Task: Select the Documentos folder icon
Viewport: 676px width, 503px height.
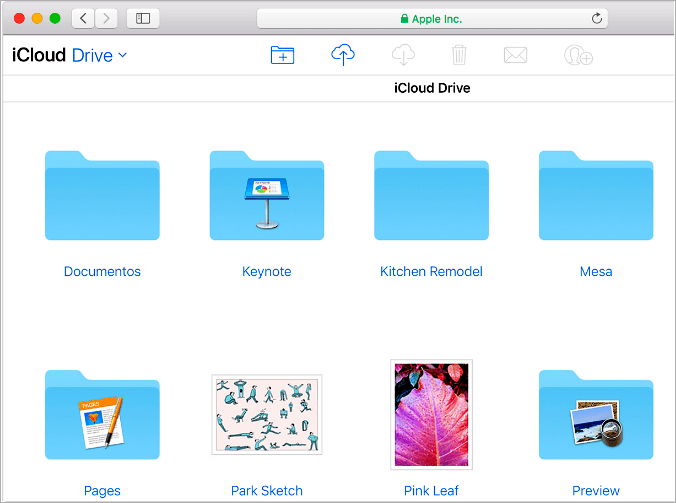Action: click(x=102, y=195)
